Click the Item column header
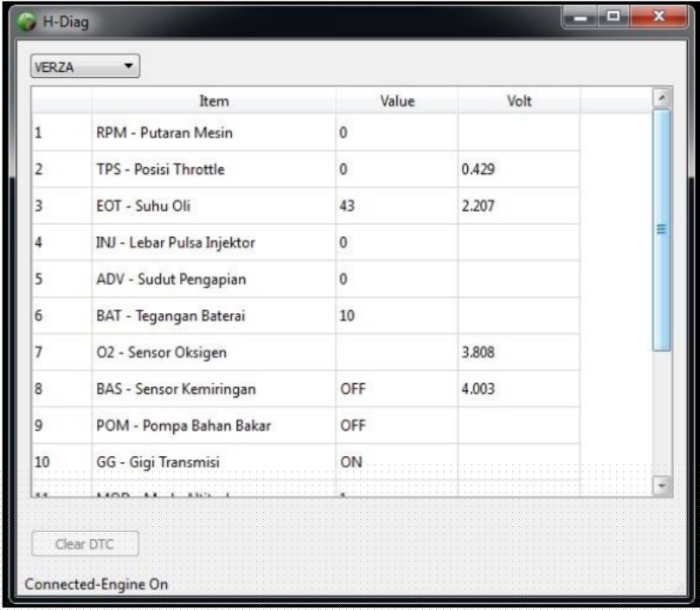This screenshot has width=700, height=610. coord(214,101)
